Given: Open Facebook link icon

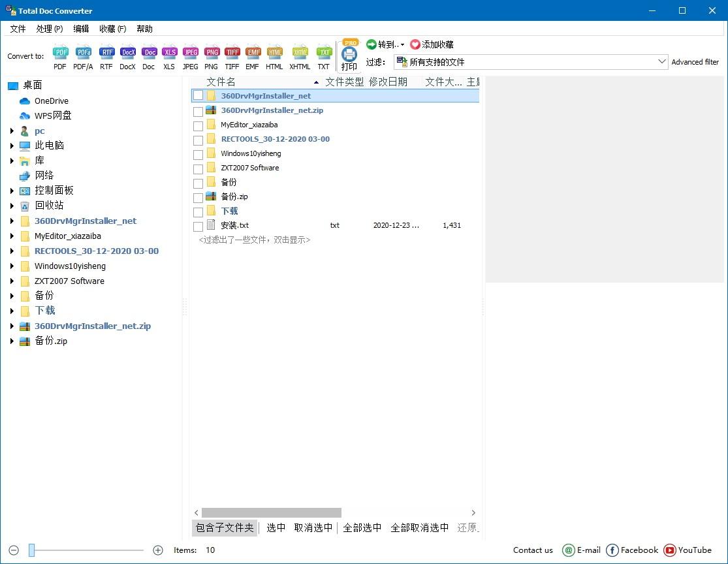Looking at the screenshot, I should pyautogui.click(x=612, y=550).
